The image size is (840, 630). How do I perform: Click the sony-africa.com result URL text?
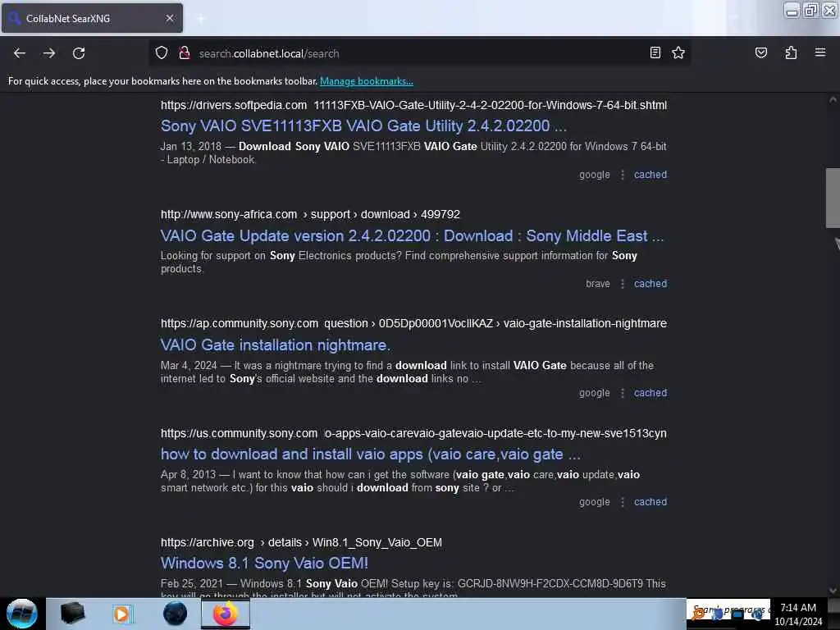tap(310, 214)
